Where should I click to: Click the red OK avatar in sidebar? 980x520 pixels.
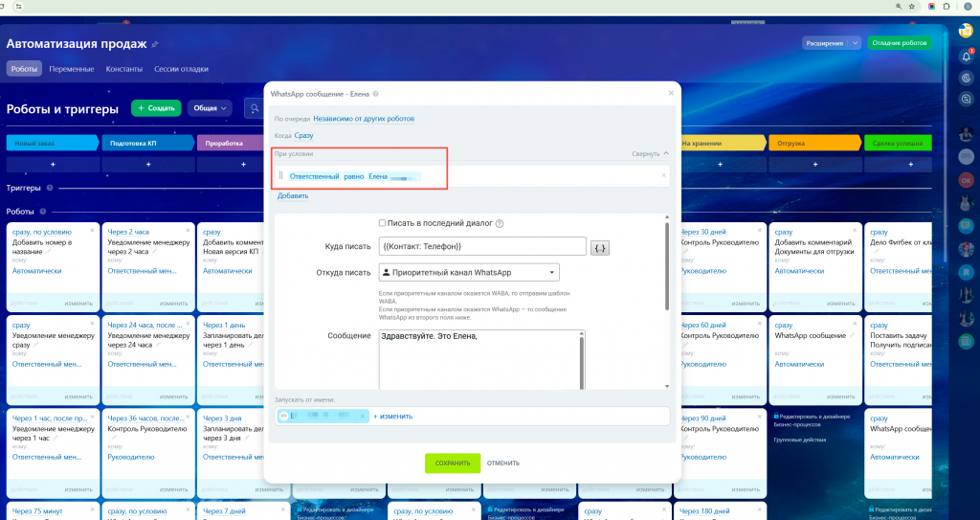pyautogui.click(x=967, y=180)
